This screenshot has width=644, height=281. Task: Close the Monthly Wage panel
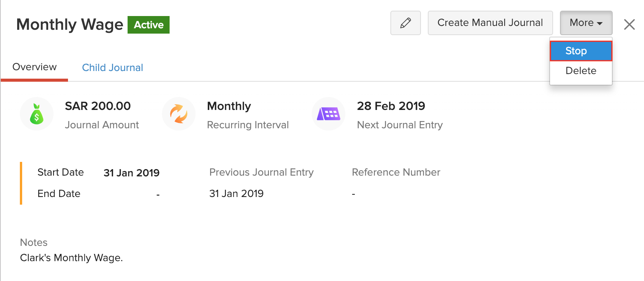629,24
